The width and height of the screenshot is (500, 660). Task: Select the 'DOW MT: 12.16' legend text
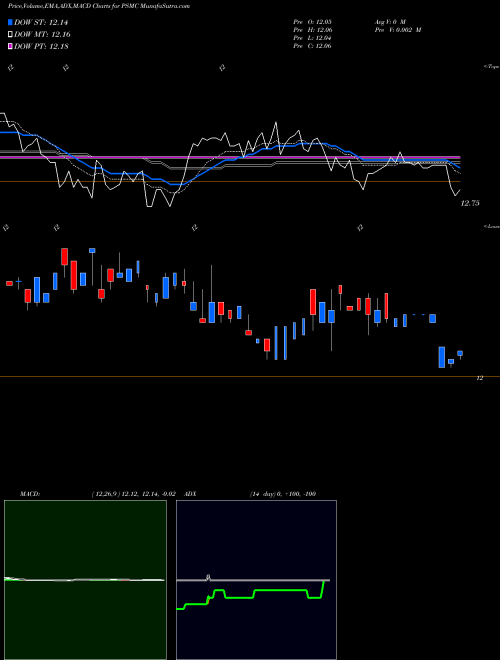point(43,35)
